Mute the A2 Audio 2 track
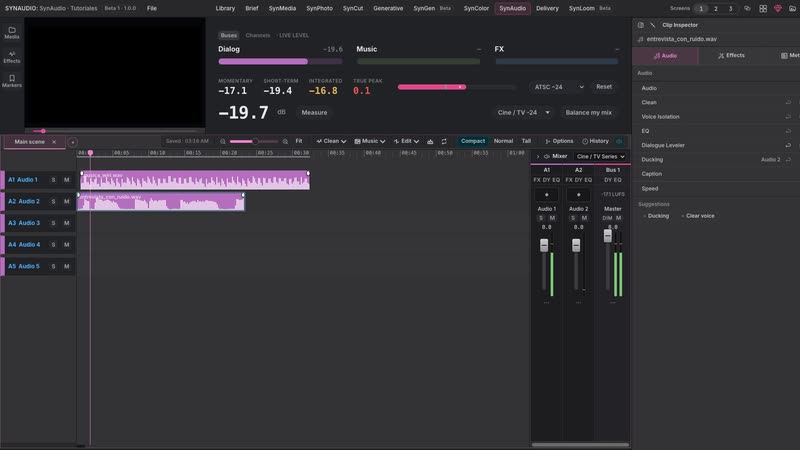Screen dimensions: 800x450 pos(66,202)
